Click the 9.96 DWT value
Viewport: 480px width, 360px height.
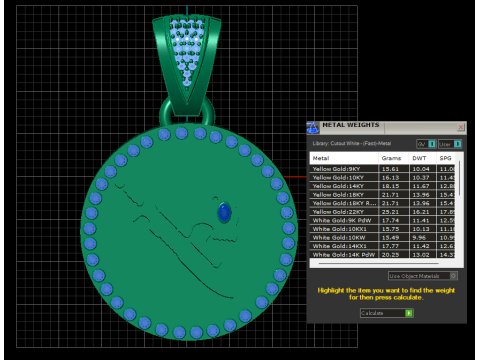coord(419,238)
